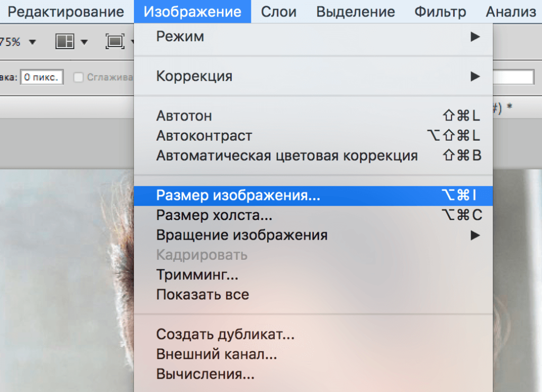
Task: Select Создать дубликат... menu item
Action: click(x=225, y=334)
